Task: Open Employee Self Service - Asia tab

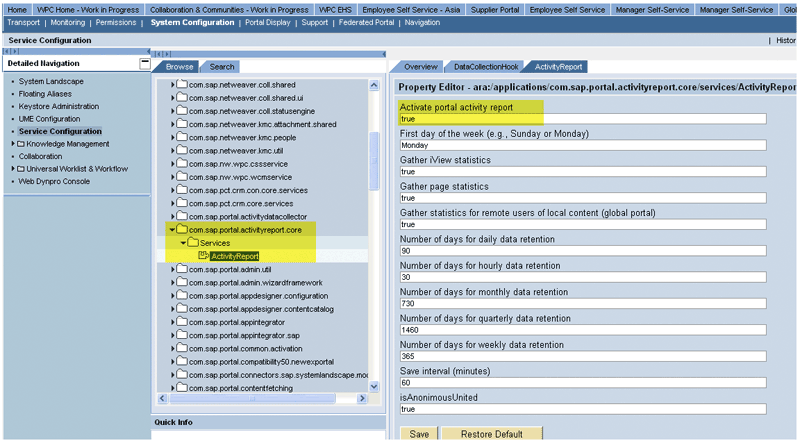Action: pos(411,10)
